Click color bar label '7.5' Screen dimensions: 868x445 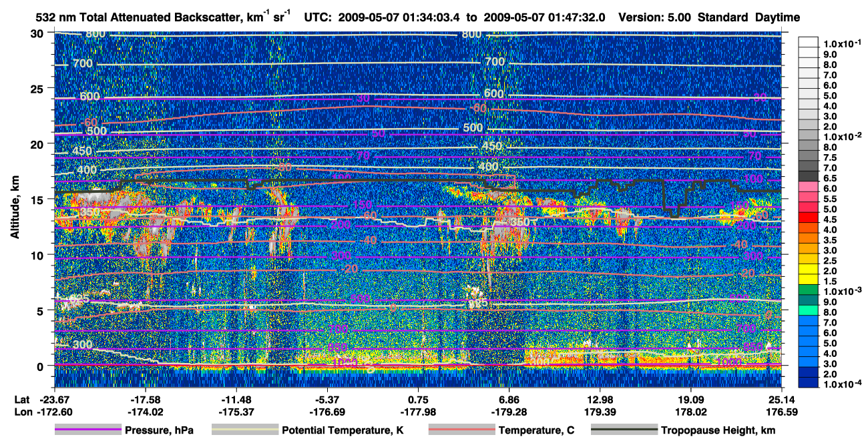(x=830, y=158)
